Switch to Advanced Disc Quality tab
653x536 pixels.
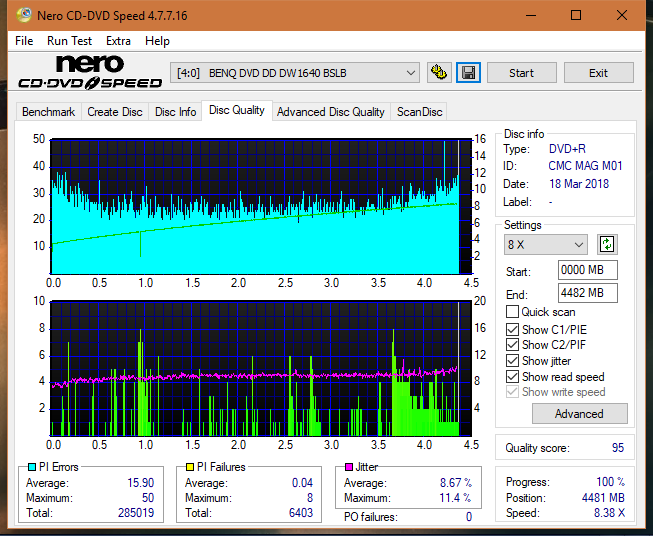(331, 112)
